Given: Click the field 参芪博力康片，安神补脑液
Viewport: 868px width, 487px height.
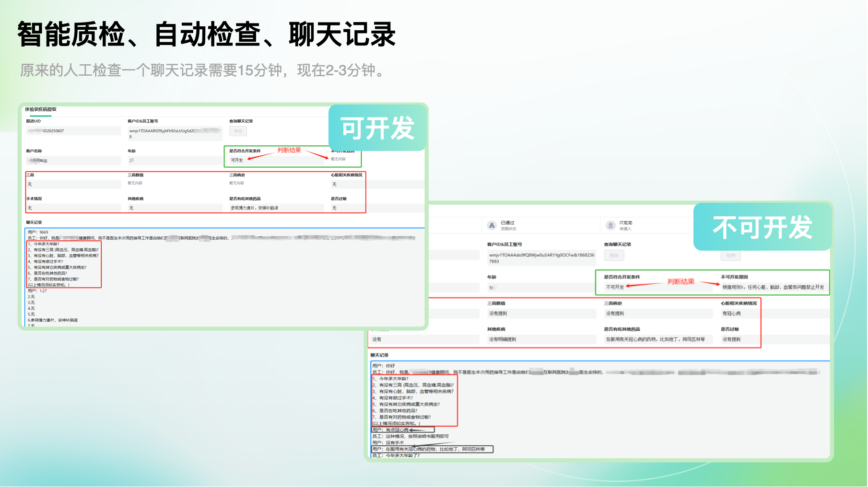Looking at the screenshot, I should coord(276,208).
